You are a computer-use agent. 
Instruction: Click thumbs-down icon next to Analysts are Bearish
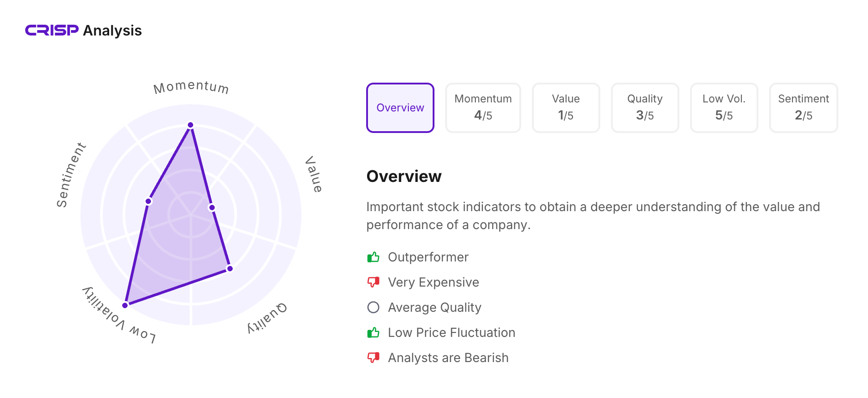[373, 358]
